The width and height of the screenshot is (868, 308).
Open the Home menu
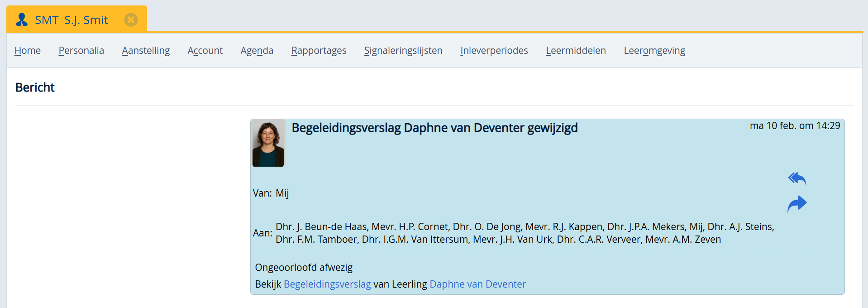pos(28,50)
